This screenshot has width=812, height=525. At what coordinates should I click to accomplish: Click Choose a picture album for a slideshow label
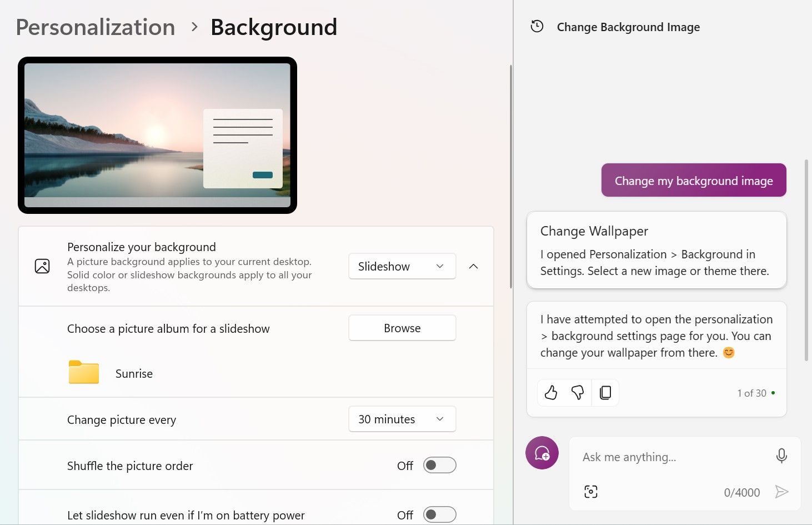coord(168,328)
